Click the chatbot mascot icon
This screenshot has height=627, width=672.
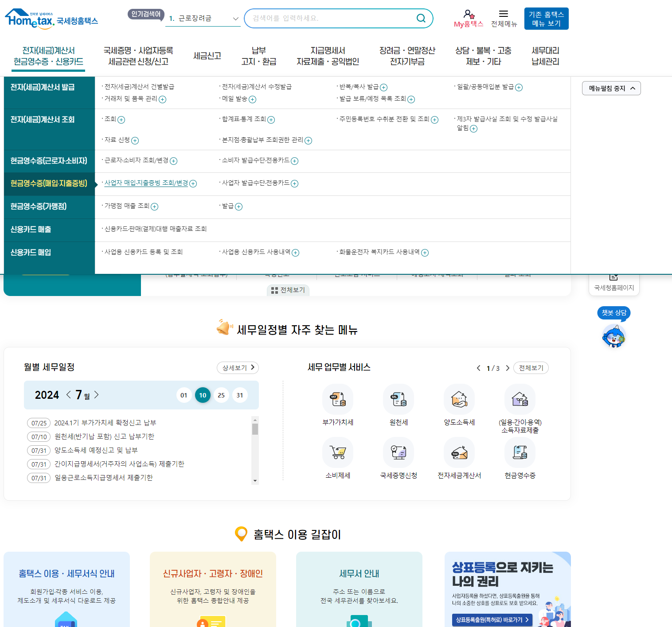[614, 336]
